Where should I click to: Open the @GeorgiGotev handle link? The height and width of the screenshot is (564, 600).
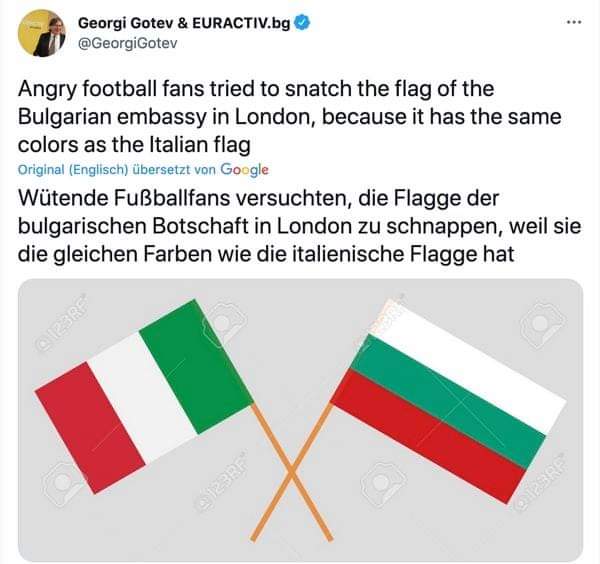pyautogui.click(x=128, y=43)
